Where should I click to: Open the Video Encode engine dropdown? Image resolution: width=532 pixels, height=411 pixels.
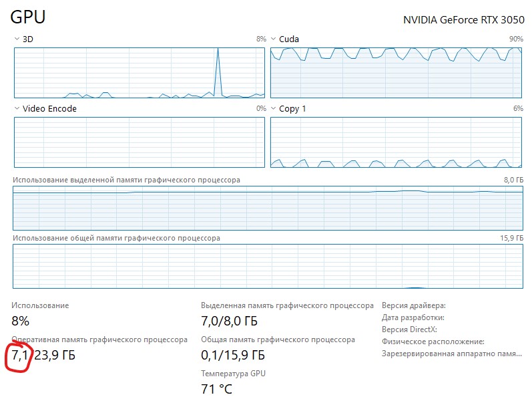pyautogui.click(x=17, y=108)
